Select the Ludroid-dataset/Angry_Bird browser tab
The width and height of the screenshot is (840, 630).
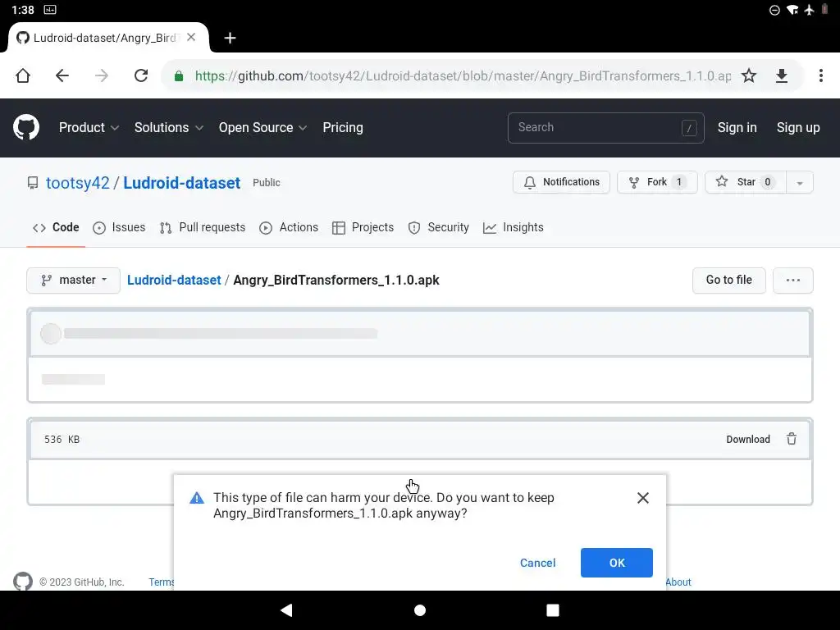(104, 38)
